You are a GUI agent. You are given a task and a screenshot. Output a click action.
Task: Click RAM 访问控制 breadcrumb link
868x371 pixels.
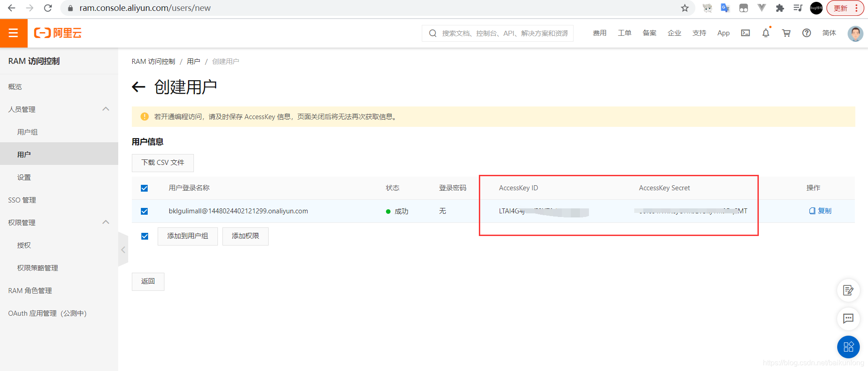coord(153,61)
